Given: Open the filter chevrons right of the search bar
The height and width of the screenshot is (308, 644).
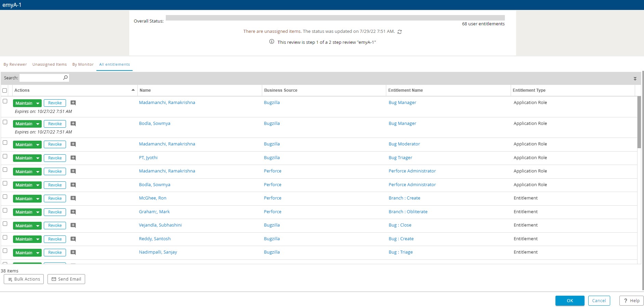Looking at the screenshot, I should [x=635, y=78].
